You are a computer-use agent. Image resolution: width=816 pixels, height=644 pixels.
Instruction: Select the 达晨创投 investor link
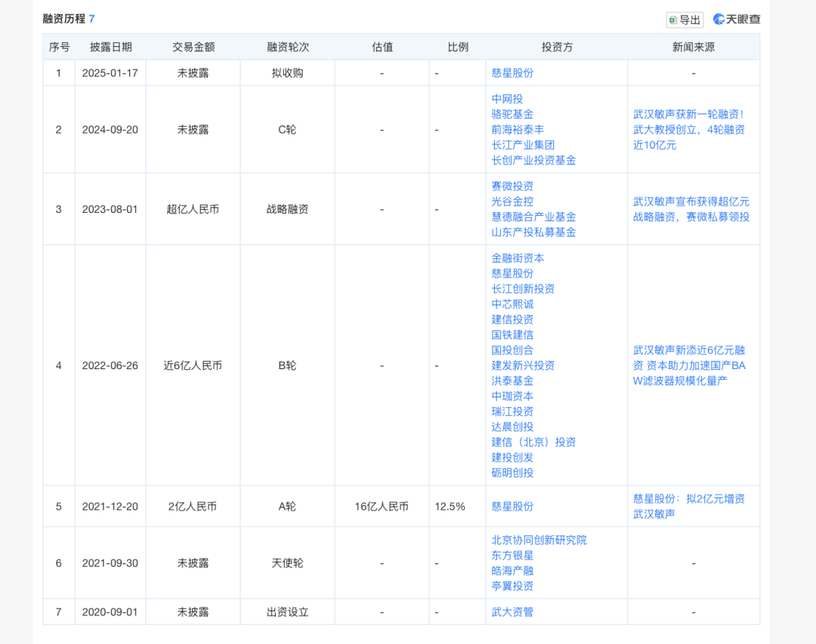pos(512,427)
